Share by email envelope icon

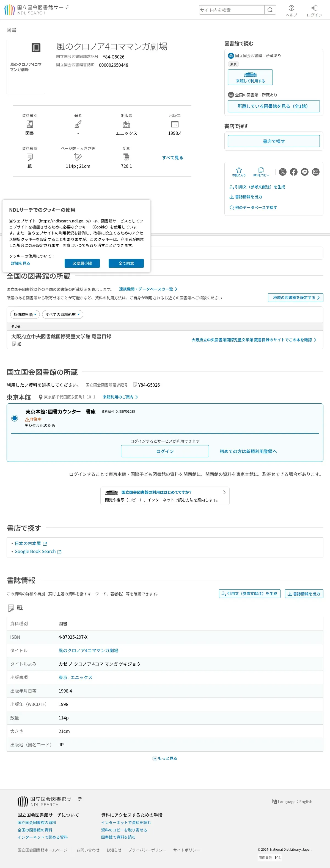315,172
